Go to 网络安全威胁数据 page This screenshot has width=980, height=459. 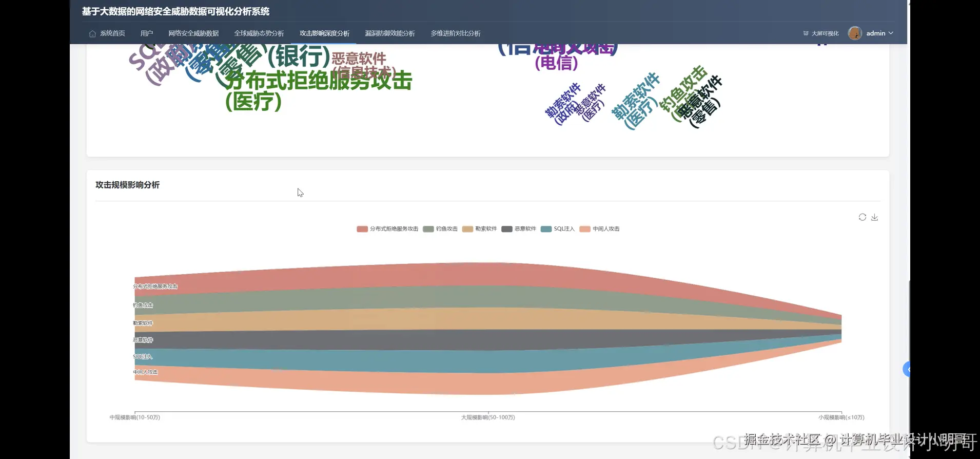click(193, 33)
